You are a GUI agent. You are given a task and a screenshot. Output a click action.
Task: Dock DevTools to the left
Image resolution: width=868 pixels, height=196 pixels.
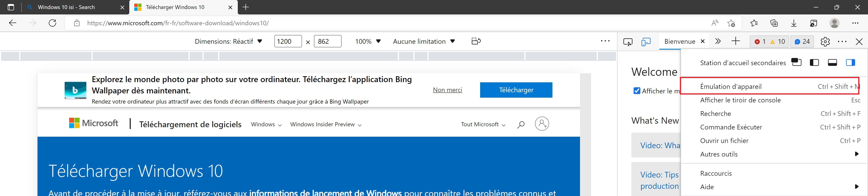pyautogui.click(x=814, y=62)
